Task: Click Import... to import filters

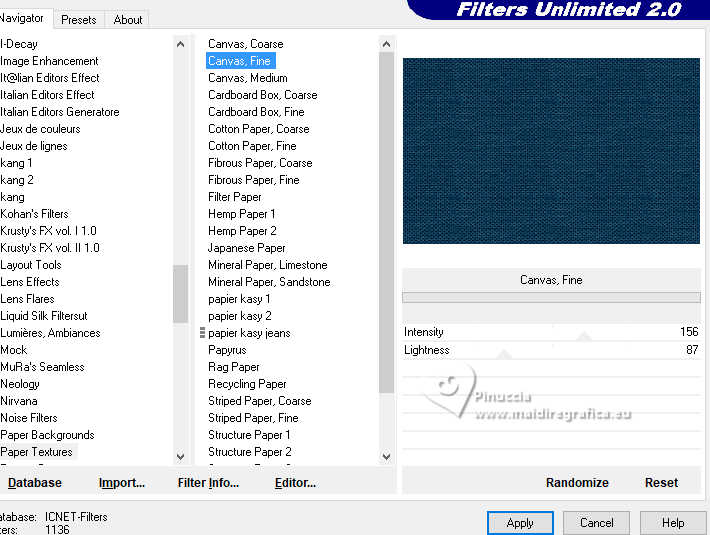Action: [122, 482]
